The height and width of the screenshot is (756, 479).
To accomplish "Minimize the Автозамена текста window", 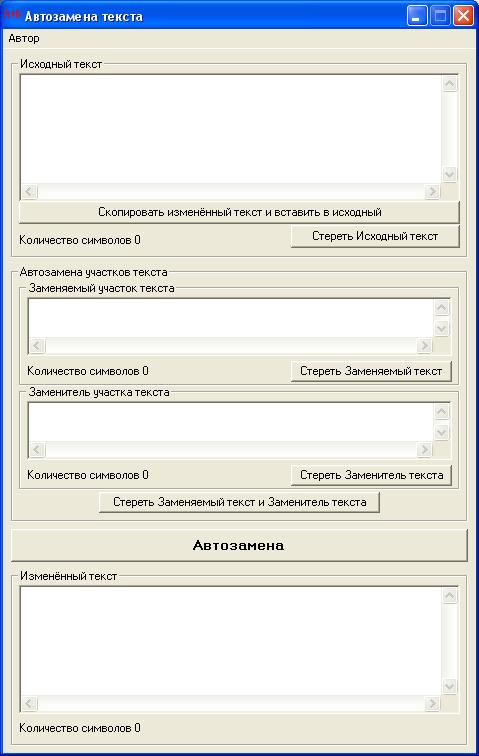I will (417, 16).
